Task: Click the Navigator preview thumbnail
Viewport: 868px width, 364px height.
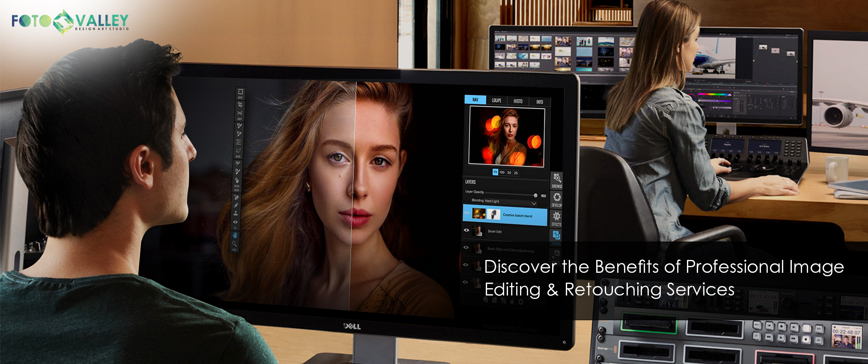Action: pyautogui.click(x=507, y=136)
